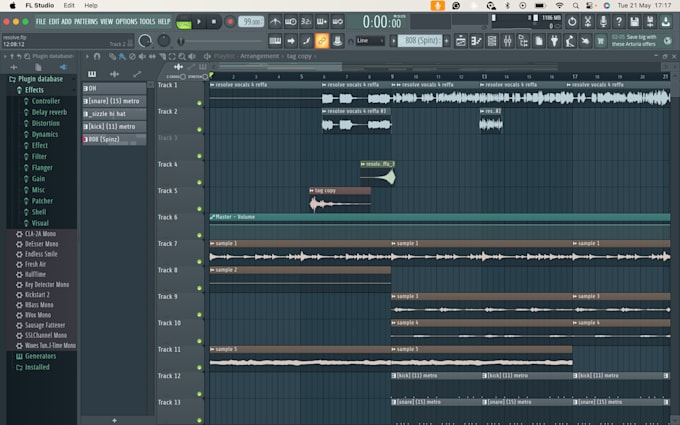The image size is (680, 425).
Task: Open the scissors audio editor icon
Action: pyautogui.click(x=588, y=21)
